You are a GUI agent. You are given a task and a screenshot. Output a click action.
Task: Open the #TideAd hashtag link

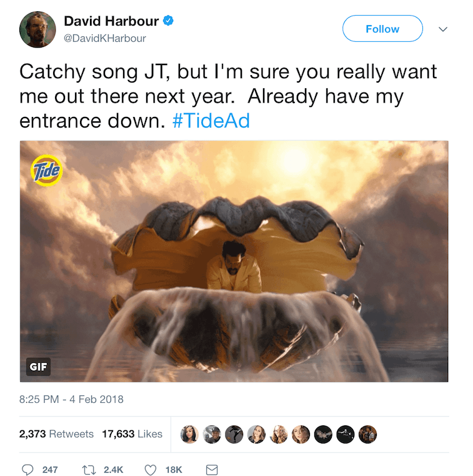[211, 121]
